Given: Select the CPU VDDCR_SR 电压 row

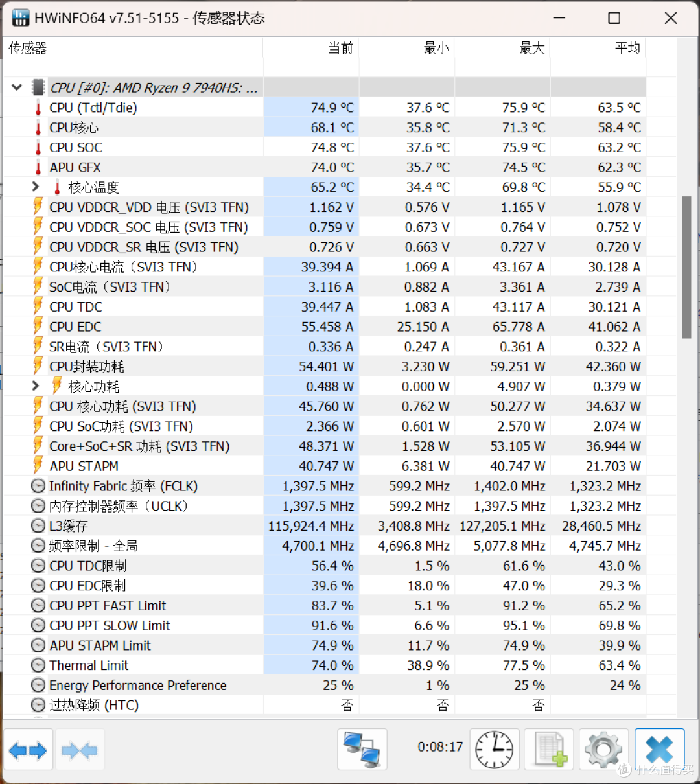Looking at the screenshot, I should pos(325,247).
